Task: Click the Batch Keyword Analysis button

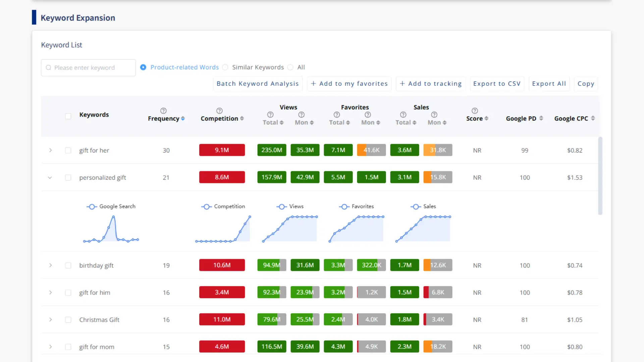Action: click(x=257, y=84)
